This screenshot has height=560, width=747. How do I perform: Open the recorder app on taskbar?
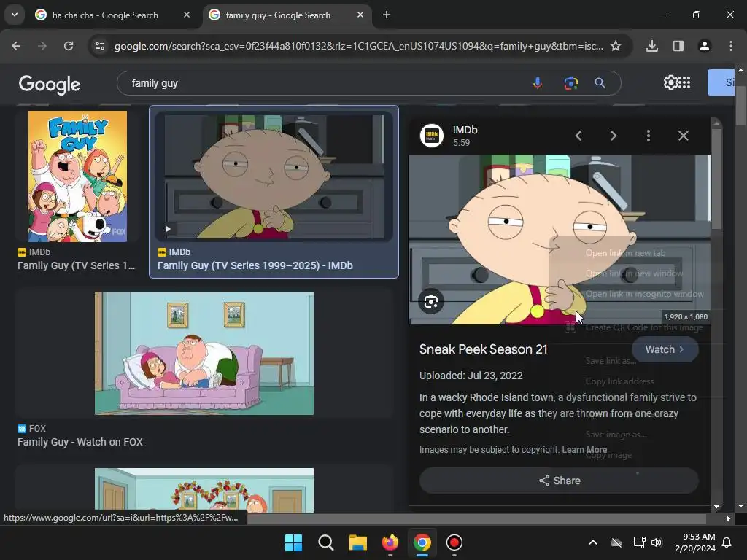[x=454, y=542]
